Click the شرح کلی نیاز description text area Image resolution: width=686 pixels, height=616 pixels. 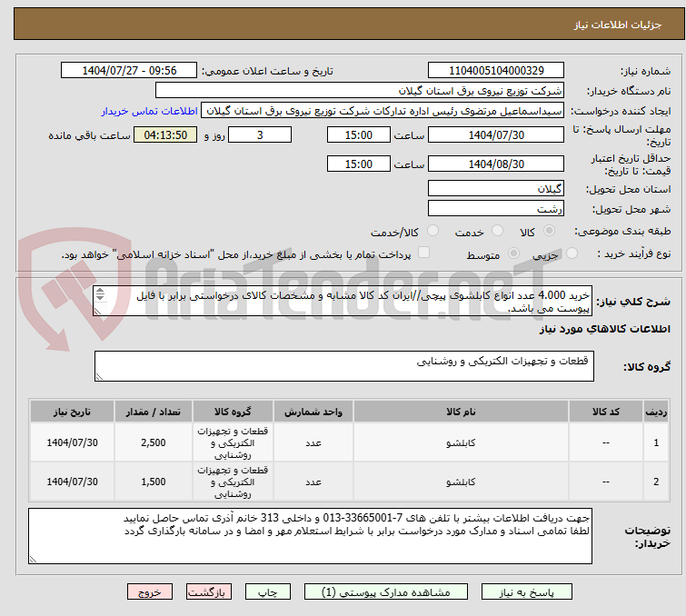[343, 301]
